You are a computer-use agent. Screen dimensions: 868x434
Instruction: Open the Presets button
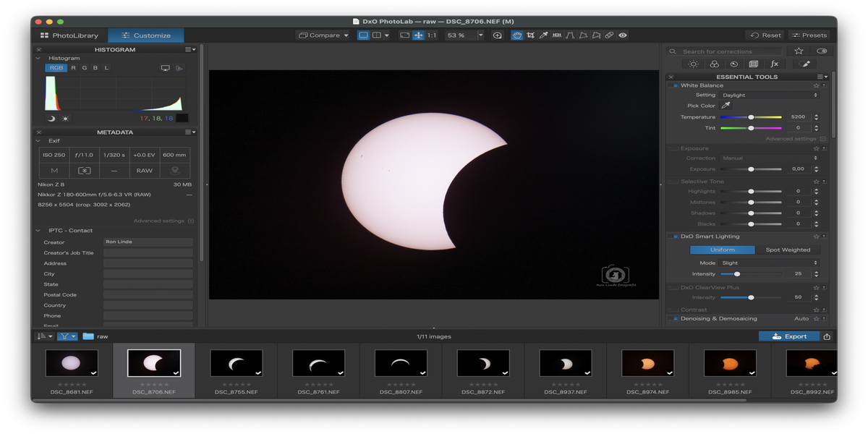click(x=809, y=35)
